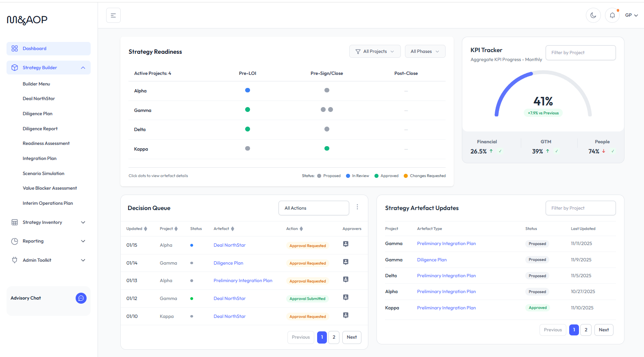The image size is (644, 357).
Task: Click Kappa's green Pre-Sign/Close dot
Action: tap(327, 149)
